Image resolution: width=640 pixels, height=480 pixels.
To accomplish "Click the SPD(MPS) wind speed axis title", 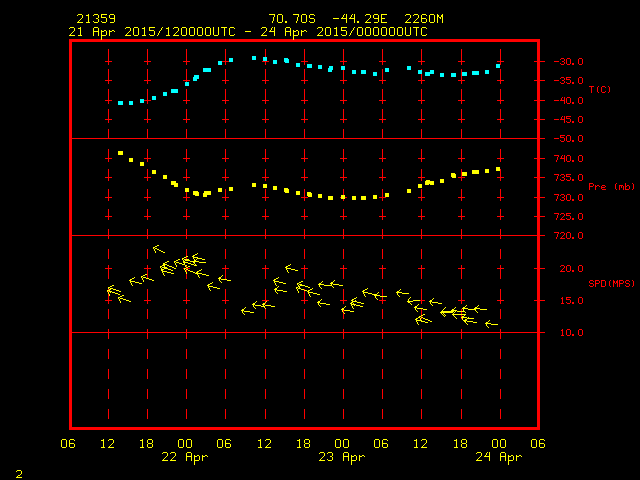I will (x=611, y=283).
